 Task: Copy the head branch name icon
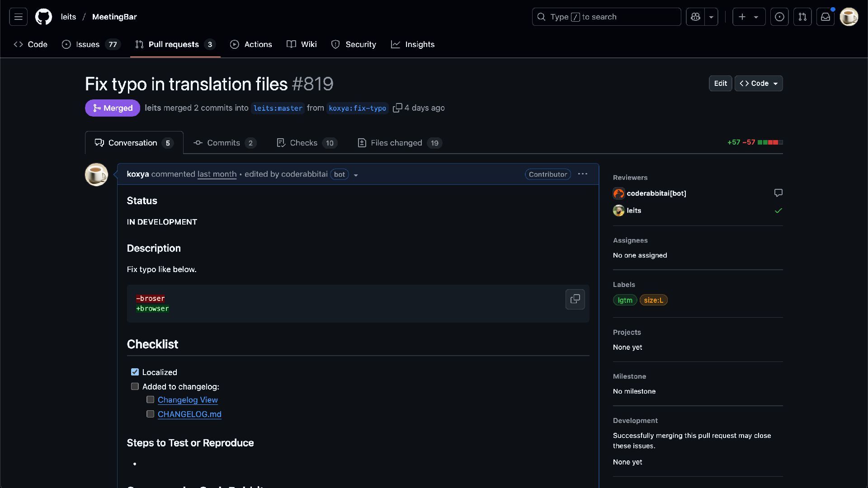tap(397, 108)
